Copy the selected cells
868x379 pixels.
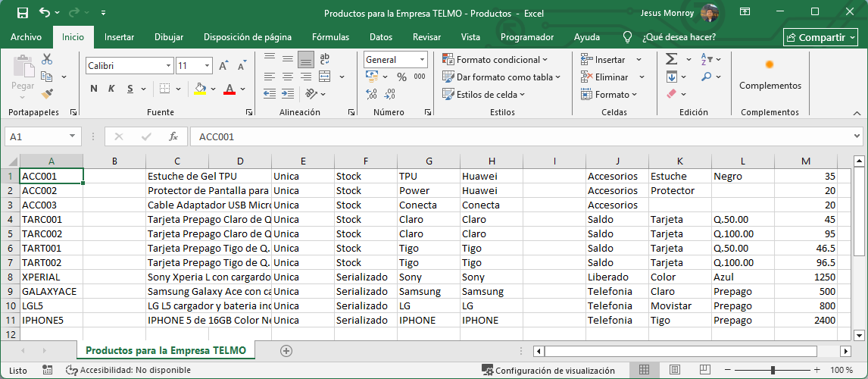[47, 77]
